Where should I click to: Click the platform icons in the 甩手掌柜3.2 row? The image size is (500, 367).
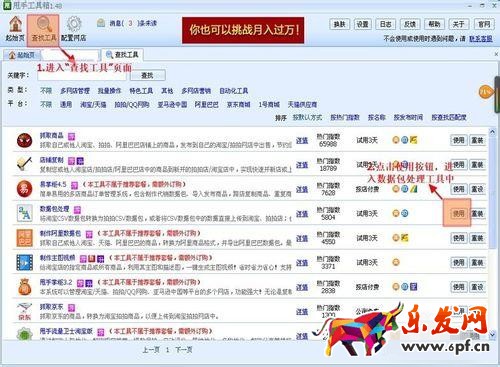click(404, 287)
